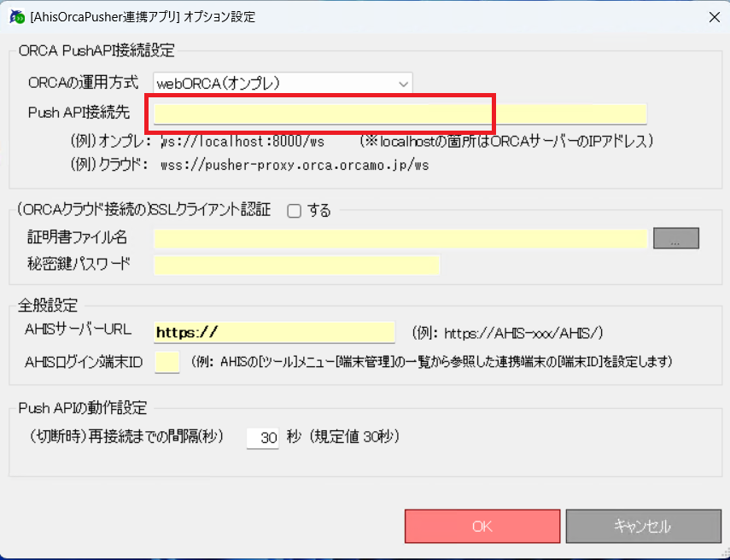The image size is (730, 560).
Task: Click the dialog title text オプション設定
Action: pyautogui.click(x=218, y=16)
